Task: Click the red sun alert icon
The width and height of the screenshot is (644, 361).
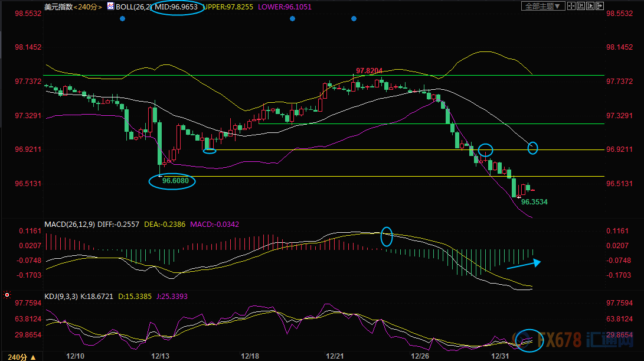Action: pyautogui.click(x=6, y=294)
